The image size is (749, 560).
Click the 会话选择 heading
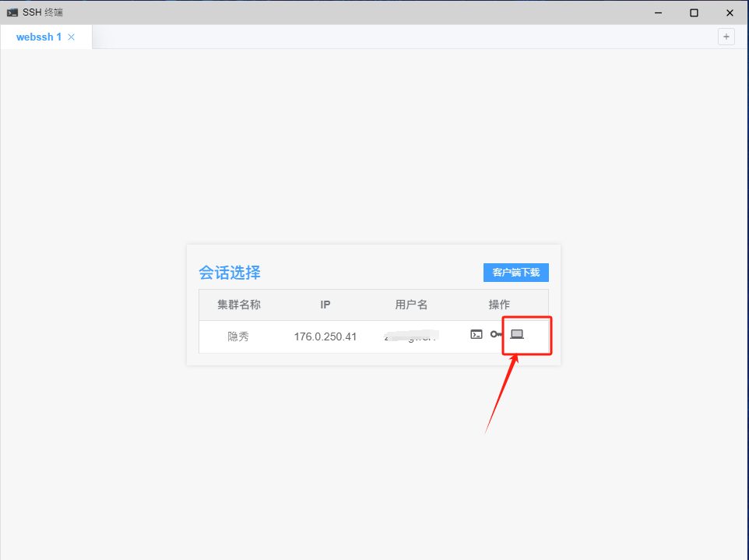point(230,273)
